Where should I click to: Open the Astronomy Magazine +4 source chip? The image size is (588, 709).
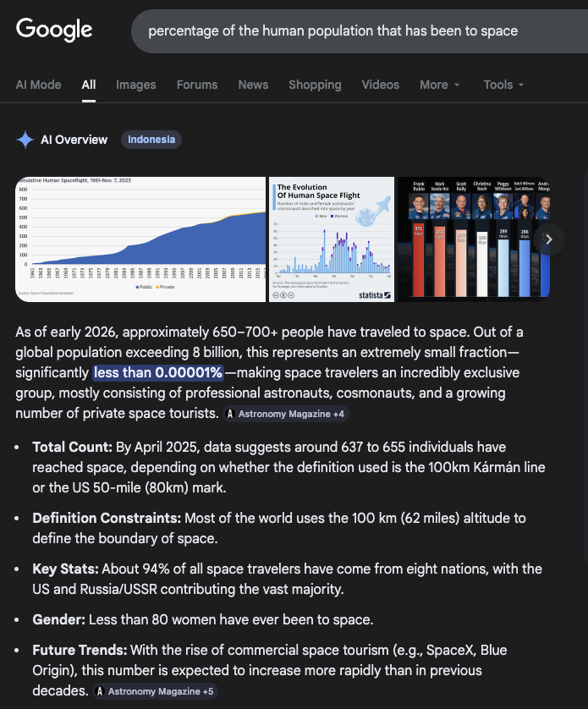click(x=286, y=414)
